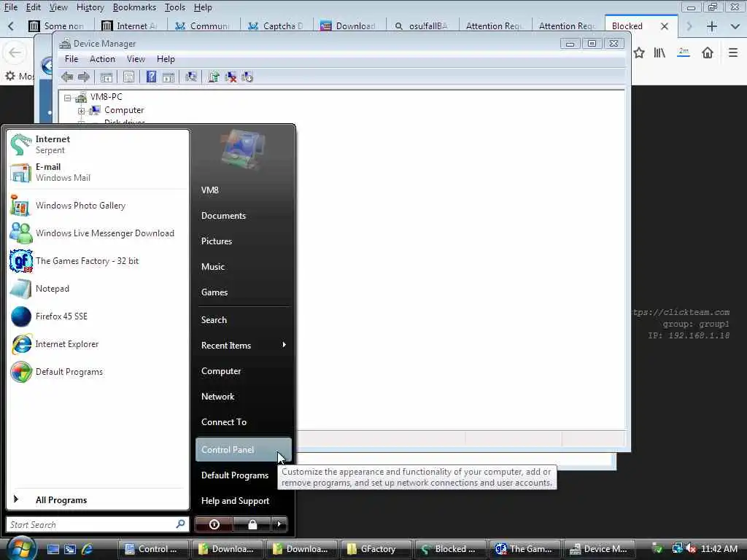Show list of all tabs dropdown
Image resolution: width=747 pixels, height=560 pixels.
pyautogui.click(x=735, y=26)
